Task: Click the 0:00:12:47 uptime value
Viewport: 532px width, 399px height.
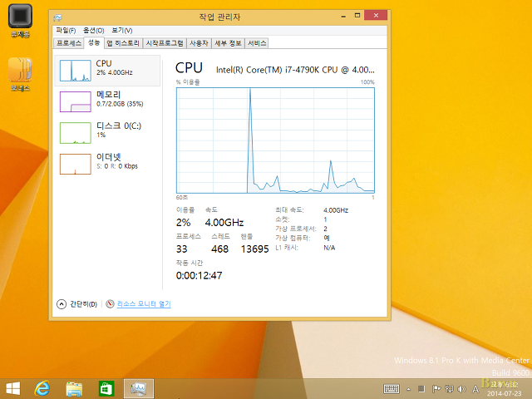Action: point(199,275)
